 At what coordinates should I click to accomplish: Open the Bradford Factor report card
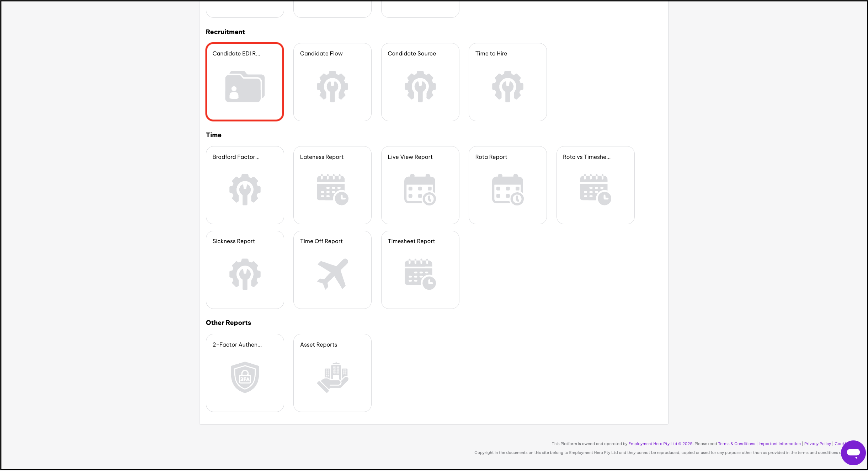245,185
